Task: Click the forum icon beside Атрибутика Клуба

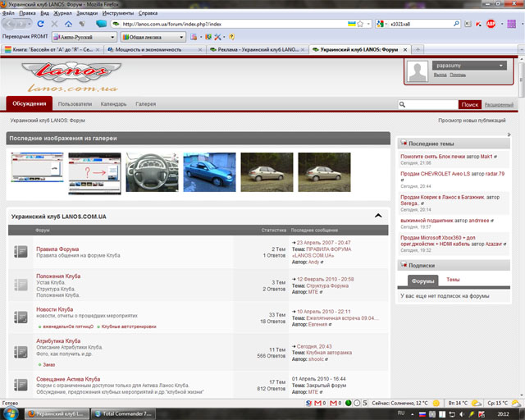Action: (21, 352)
